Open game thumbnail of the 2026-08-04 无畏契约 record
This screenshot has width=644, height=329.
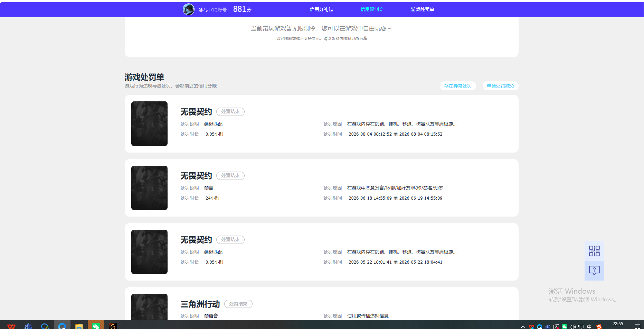point(149,124)
